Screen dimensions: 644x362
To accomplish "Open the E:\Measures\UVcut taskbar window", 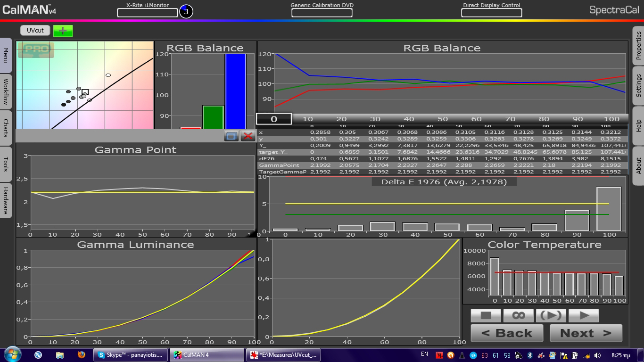I will [283, 355].
